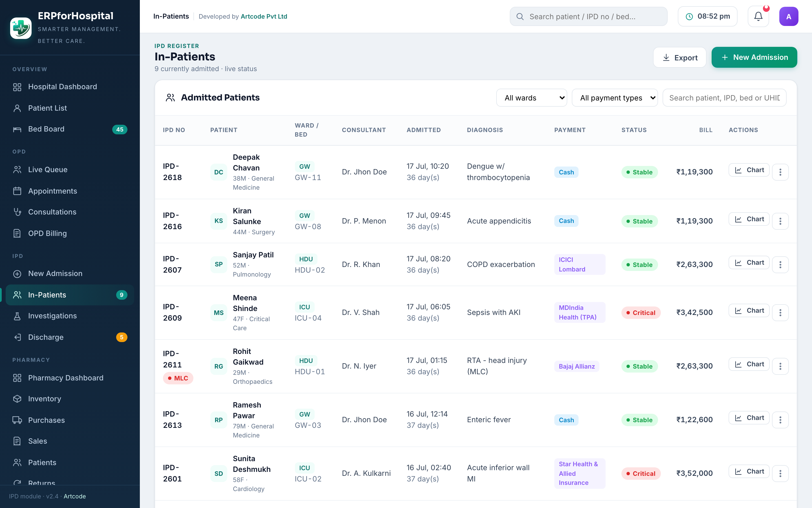Open more options for IPD-2601 row
This screenshot has width=812, height=508.
pos(780,473)
